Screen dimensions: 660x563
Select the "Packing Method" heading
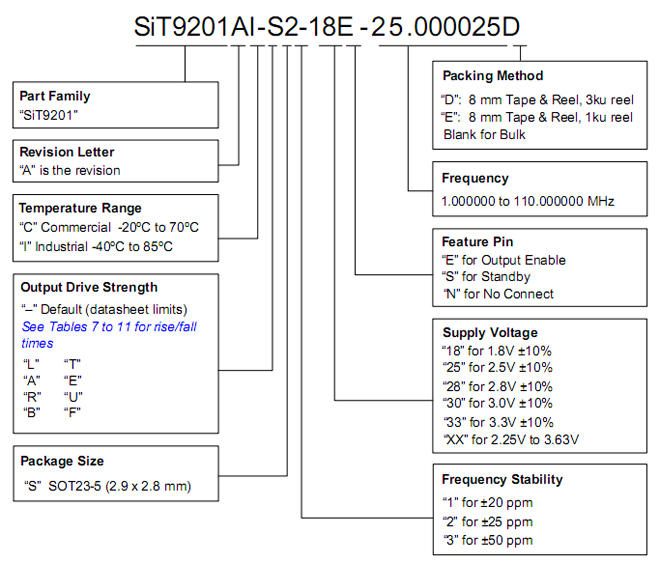point(493,76)
